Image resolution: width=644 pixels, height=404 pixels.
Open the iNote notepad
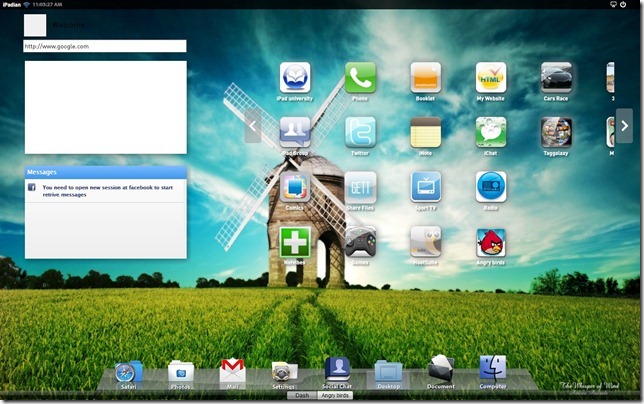tap(426, 132)
